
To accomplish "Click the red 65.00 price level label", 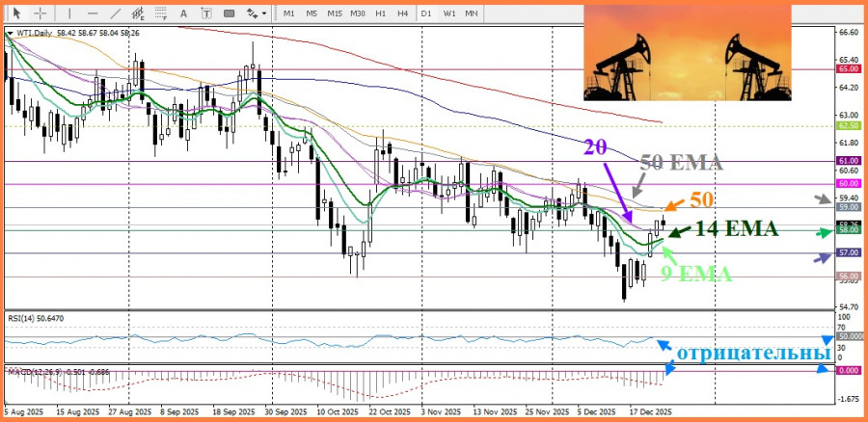I will [849, 69].
